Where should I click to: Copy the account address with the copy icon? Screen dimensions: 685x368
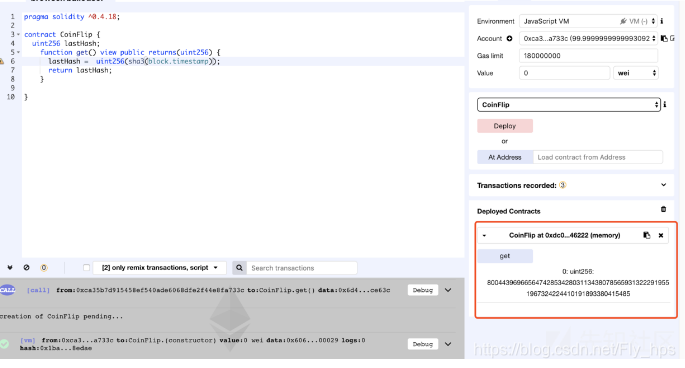point(664,38)
